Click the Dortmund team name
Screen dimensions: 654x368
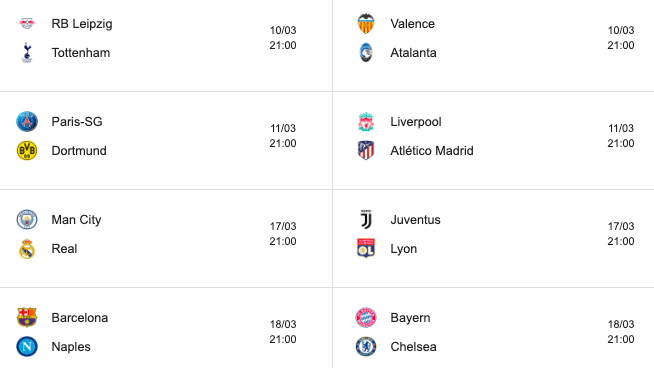[79, 151]
